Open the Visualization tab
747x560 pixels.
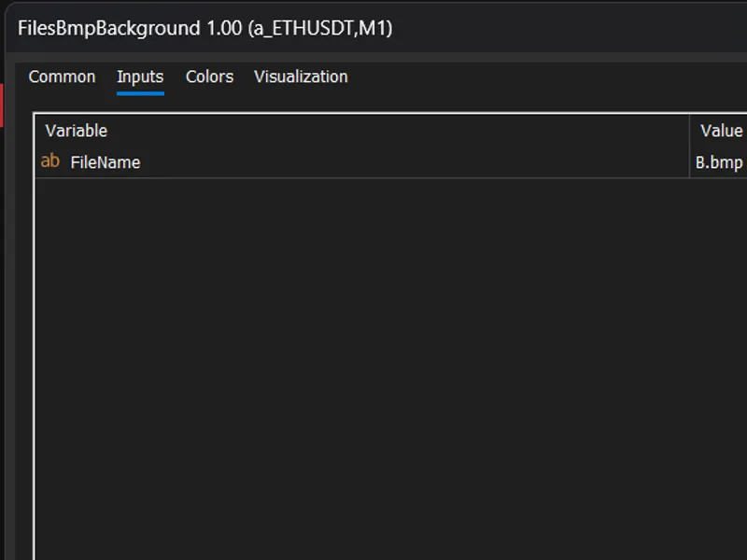(x=301, y=77)
